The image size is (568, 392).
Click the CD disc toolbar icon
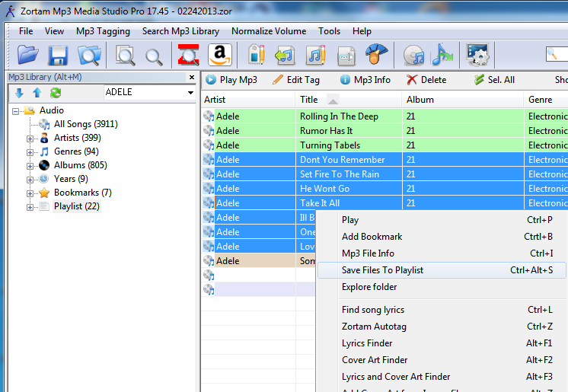413,55
